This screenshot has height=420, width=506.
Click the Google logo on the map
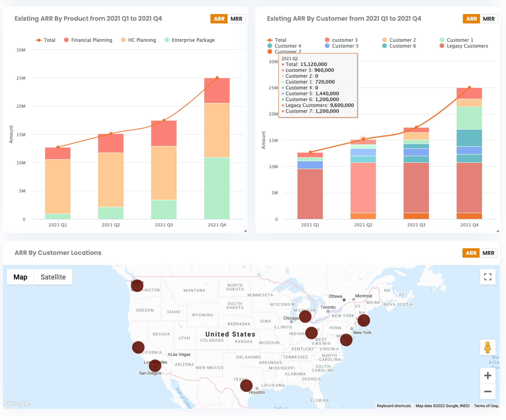pyautogui.click(x=18, y=403)
